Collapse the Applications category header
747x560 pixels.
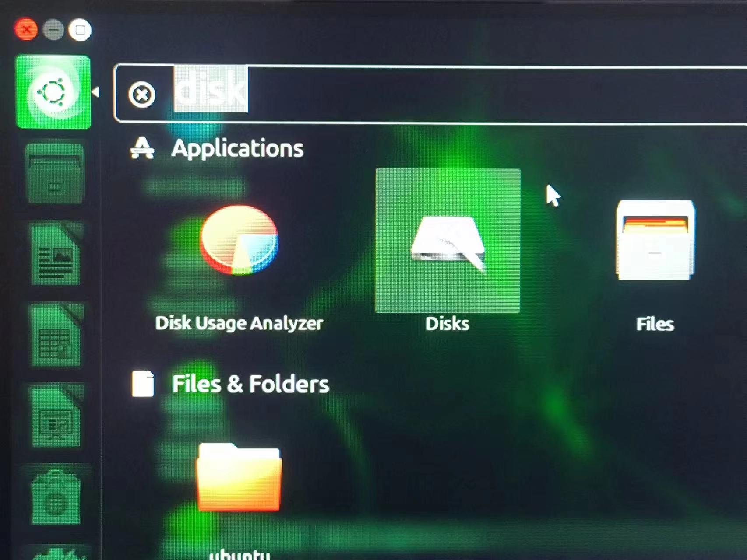pyautogui.click(x=217, y=148)
